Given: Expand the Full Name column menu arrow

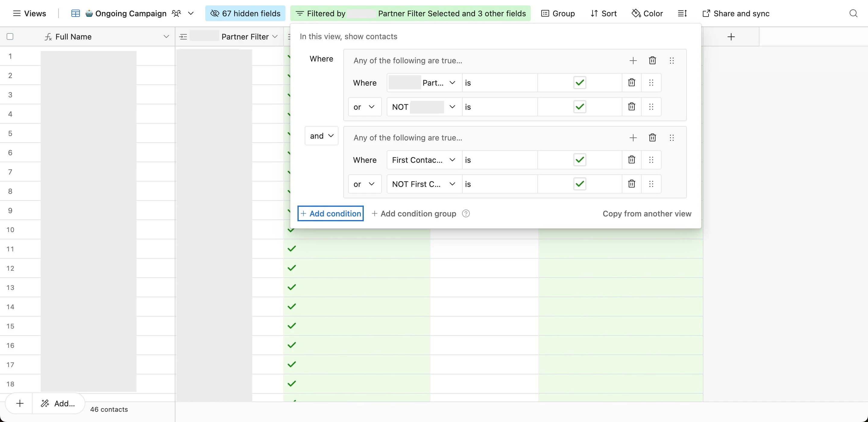Looking at the screenshot, I should pos(166,37).
